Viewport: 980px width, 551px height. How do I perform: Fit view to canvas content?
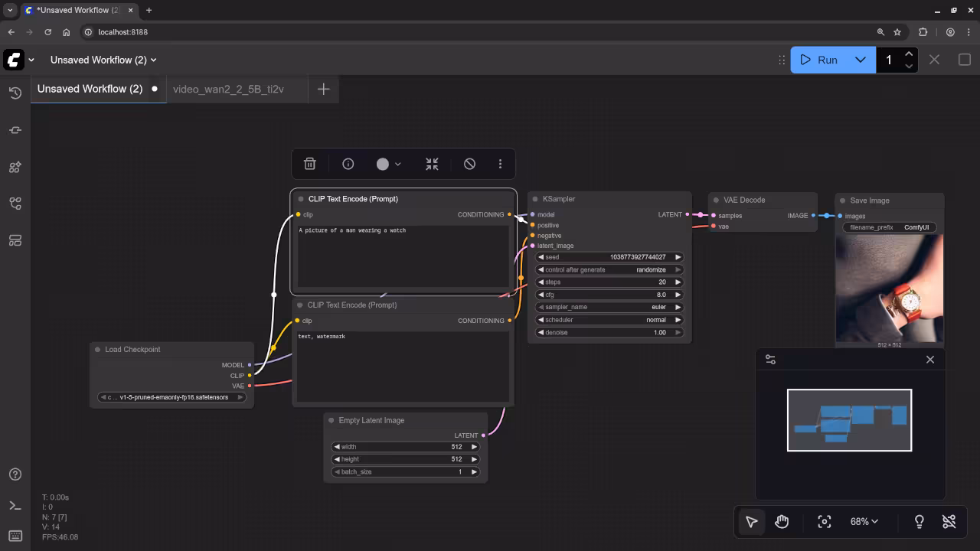coord(824,521)
